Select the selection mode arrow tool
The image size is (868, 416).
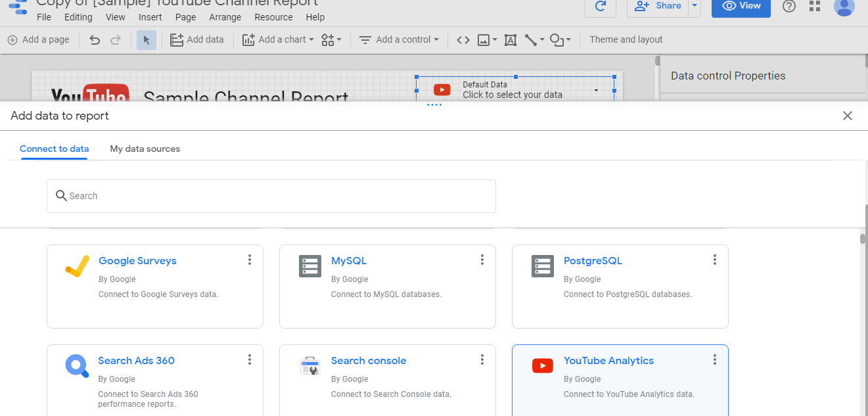[147, 40]
